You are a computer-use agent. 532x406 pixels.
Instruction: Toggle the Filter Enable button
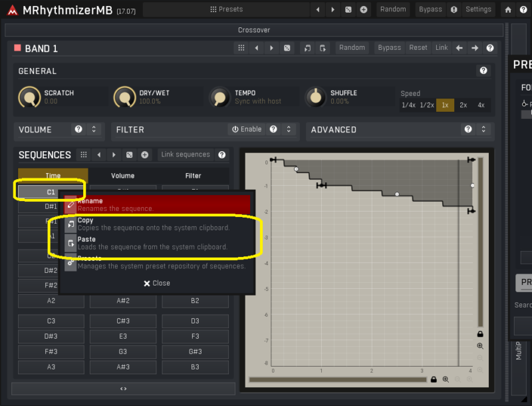[246, 129]
